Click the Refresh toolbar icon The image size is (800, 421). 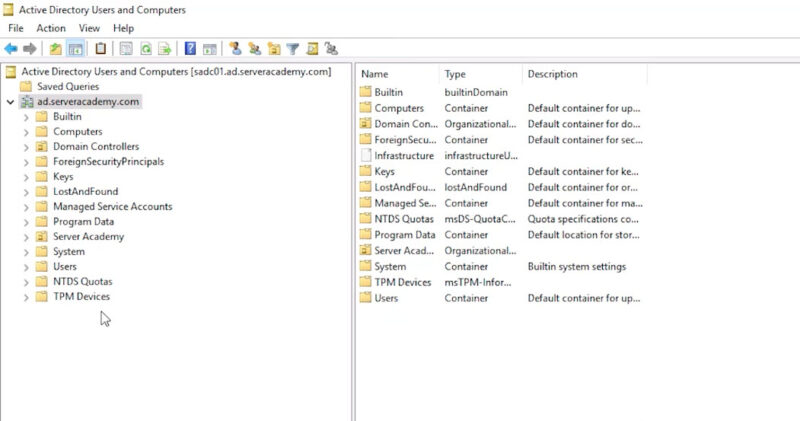point(146,48)
